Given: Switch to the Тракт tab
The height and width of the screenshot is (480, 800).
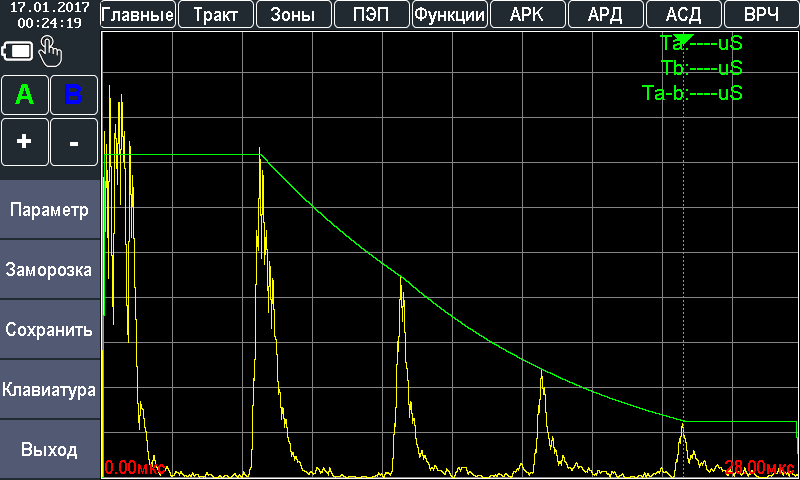Looking at the screenshot, I should coord(216,15).
